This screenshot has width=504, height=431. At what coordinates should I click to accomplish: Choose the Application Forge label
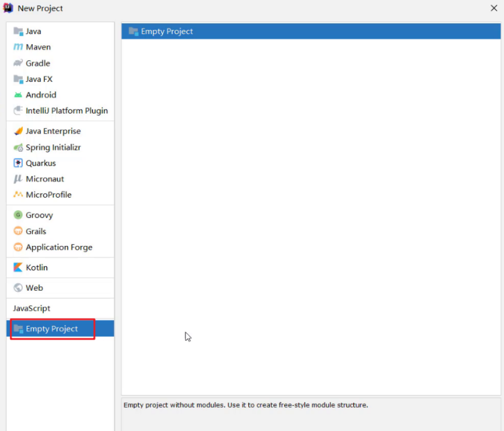pos(59,247)
